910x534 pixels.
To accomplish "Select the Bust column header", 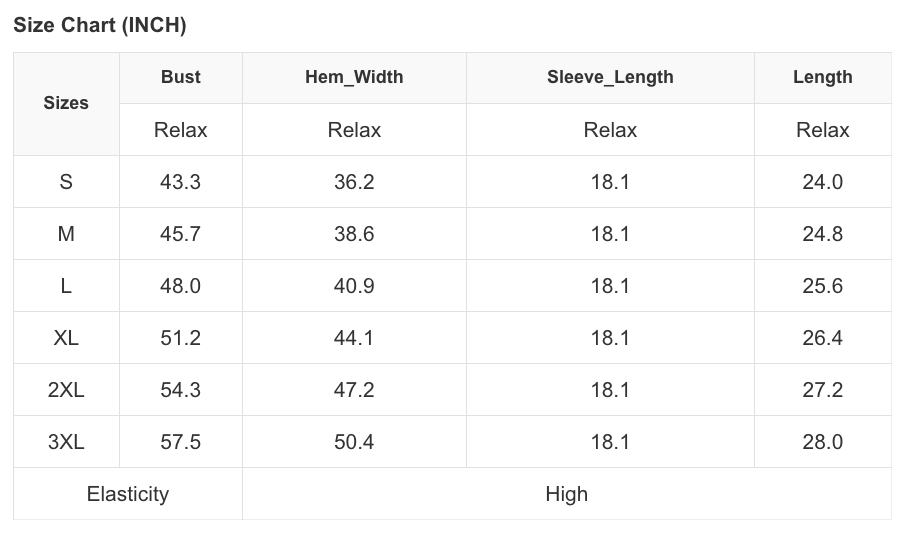I will point(180,77).
